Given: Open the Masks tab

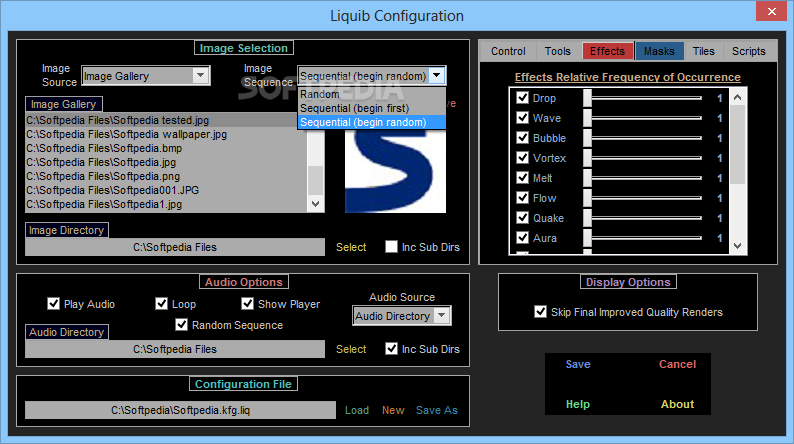Looking at the screenshot, I should [x=659, y=51].
